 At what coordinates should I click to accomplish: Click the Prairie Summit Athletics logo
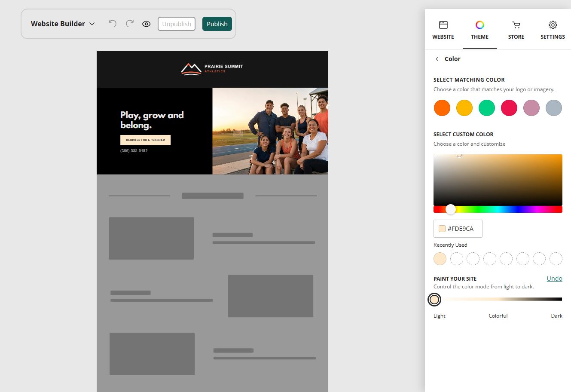212,69
